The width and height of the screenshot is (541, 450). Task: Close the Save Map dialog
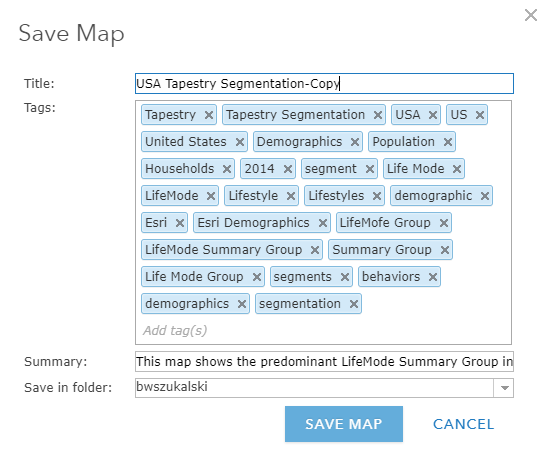(531, 15)
